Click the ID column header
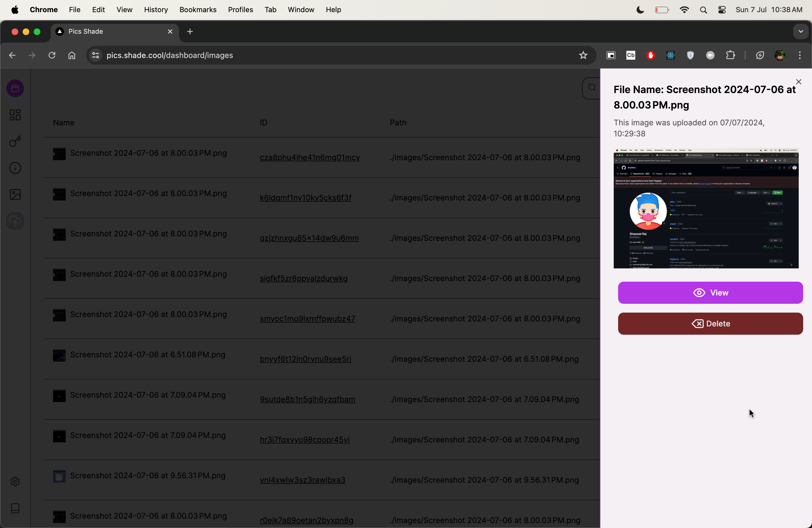The width and height of the screenshot is (812, 528). [x=263, y=123]
